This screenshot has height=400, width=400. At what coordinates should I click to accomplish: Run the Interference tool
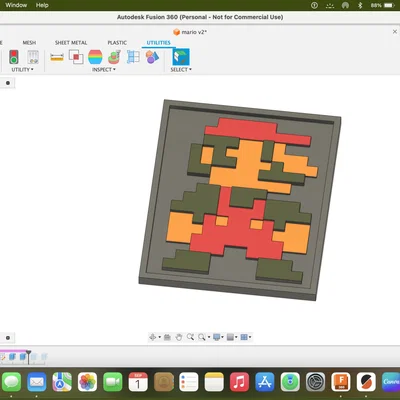[76, 57]
